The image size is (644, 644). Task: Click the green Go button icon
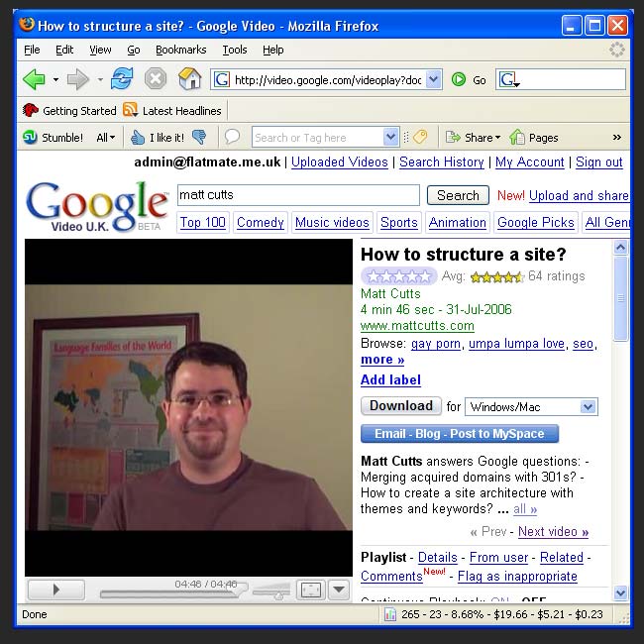pyautogui.click(x=459, y=79)
